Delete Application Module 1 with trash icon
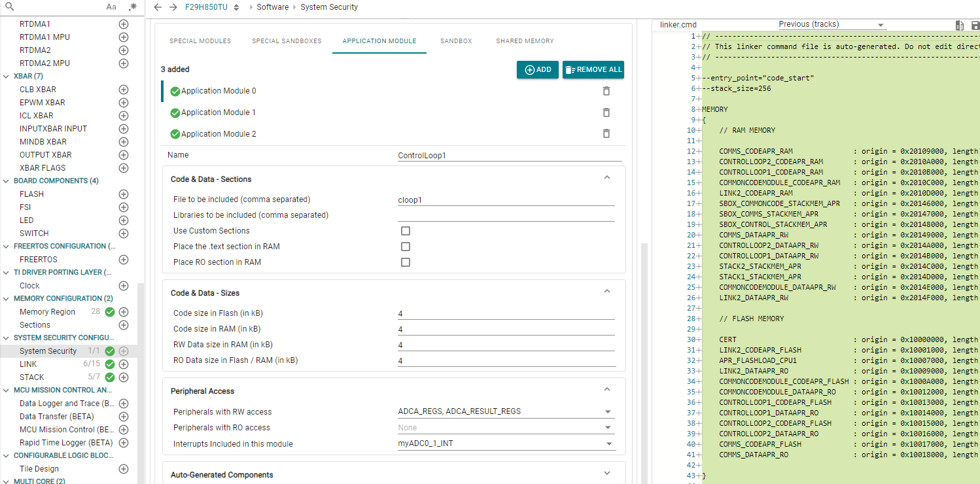This screenshot has width=980, height=484. 606,112
